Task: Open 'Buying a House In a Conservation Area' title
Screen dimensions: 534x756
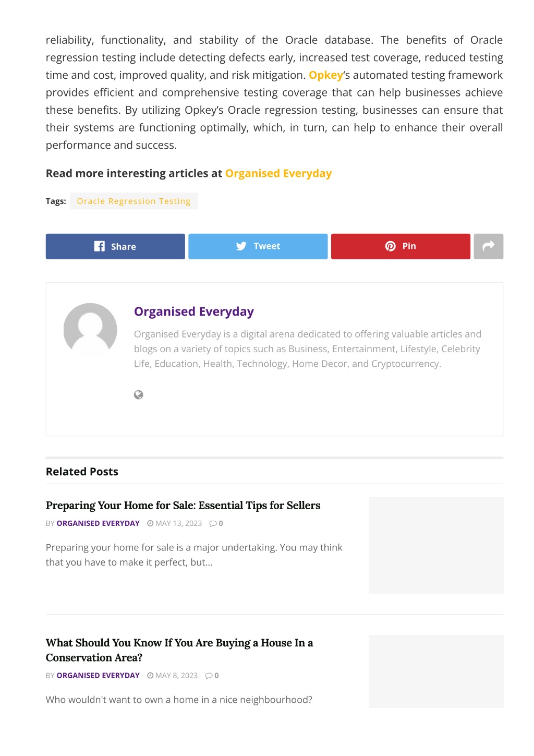Action: click(x=179, y=651)
